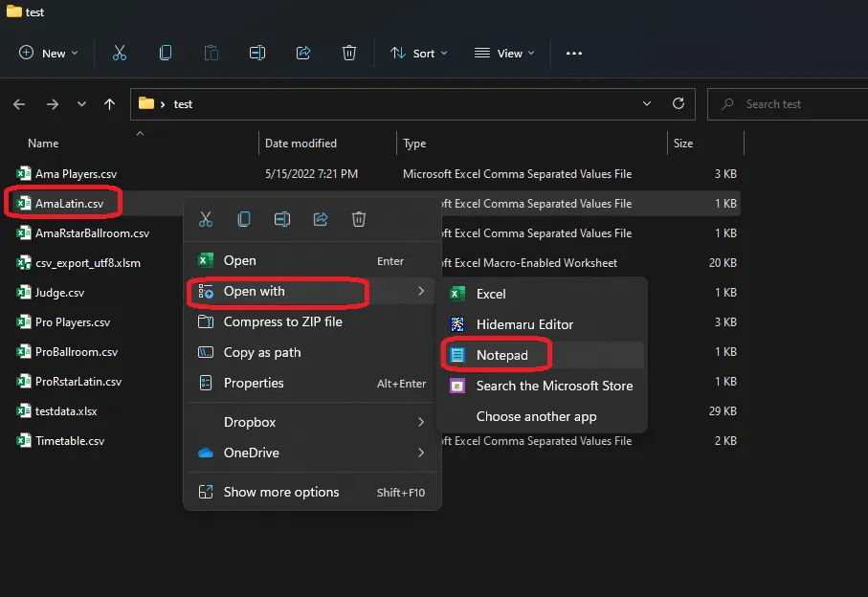868x597 pixels.
Task: Click the Rename icon in the context menu
Action: (x=282, y=219)
